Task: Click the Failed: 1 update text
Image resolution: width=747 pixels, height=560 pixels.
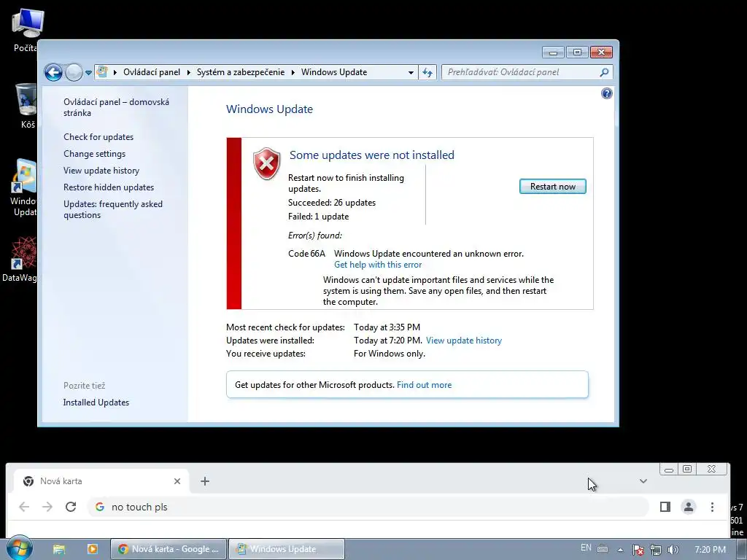Action: (x=318, y=216)
